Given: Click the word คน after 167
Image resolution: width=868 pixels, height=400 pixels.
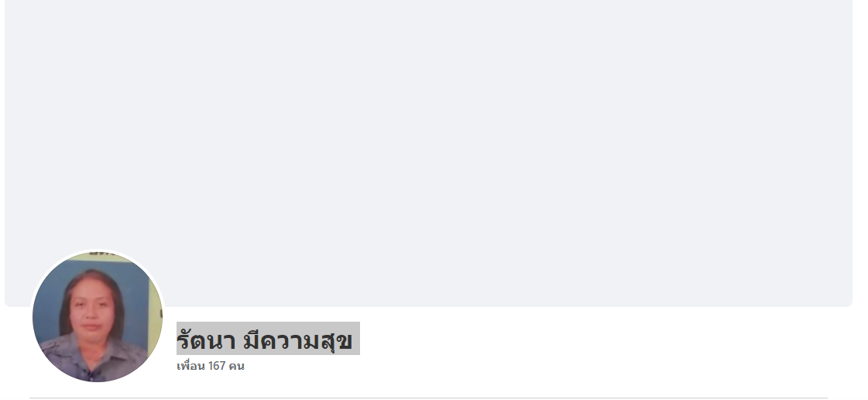Looking at the screenshot, I should tap(236, 366).
